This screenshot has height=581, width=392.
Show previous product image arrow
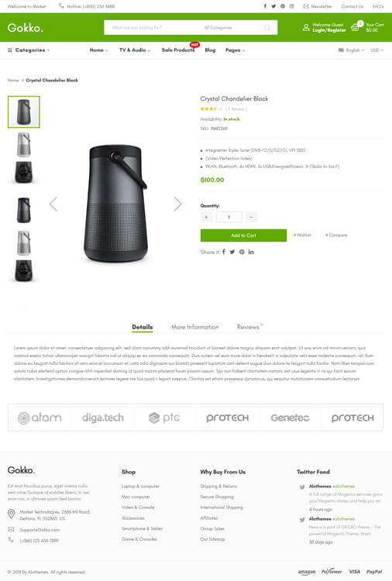tap(53, 204)
